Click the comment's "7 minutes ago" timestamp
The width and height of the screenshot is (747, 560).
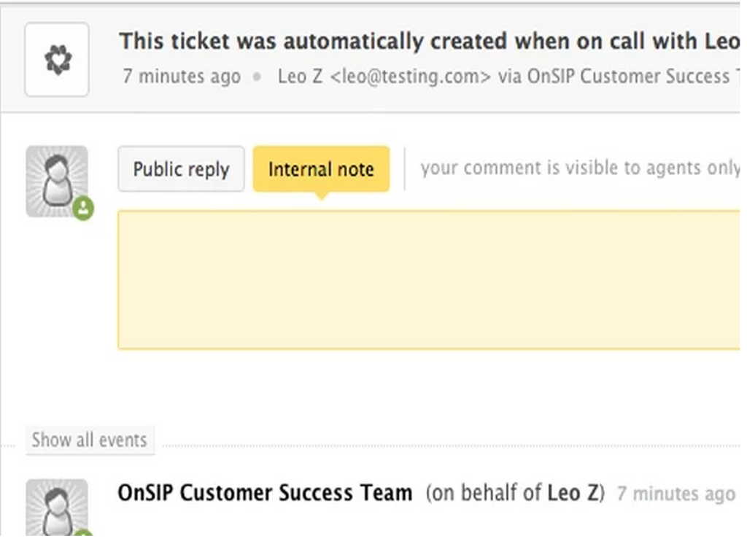tap(676, 494)
